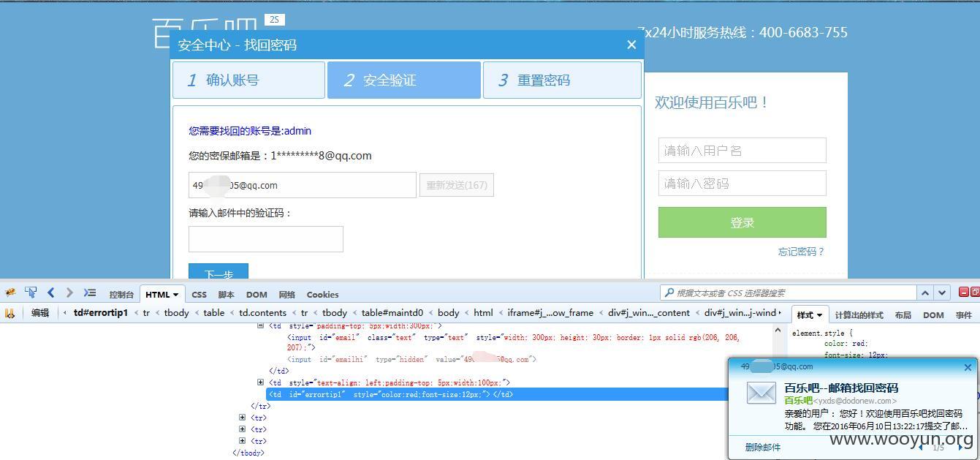
Task: Focus the 请输入用户名 username field
Action: tap(742, 151)
